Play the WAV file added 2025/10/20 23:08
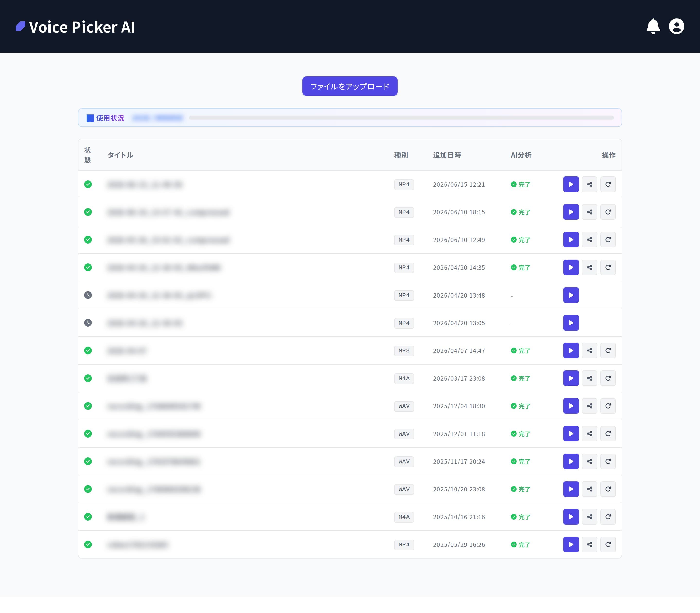This screenshot has height=613, width=700. [571, 489]
